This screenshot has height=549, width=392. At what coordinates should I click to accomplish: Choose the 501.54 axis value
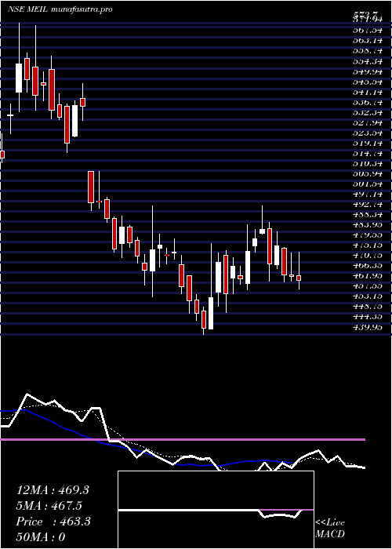click(x=368, y=184)
